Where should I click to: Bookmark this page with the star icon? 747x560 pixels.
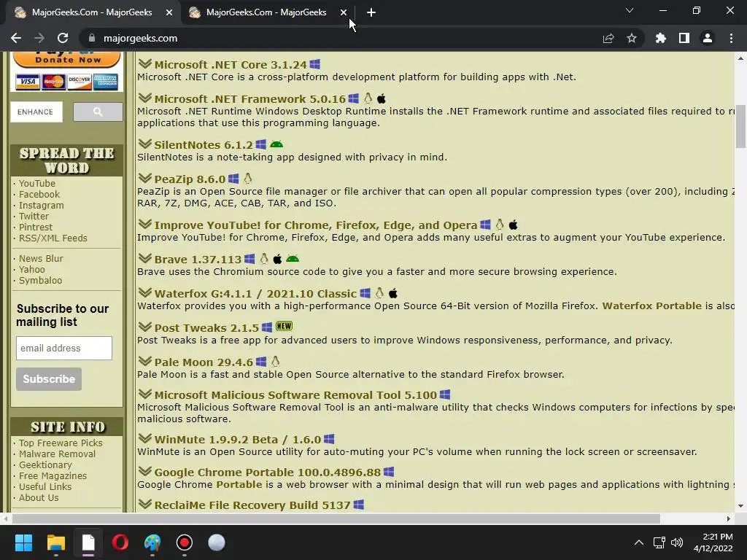coord(632,38)
